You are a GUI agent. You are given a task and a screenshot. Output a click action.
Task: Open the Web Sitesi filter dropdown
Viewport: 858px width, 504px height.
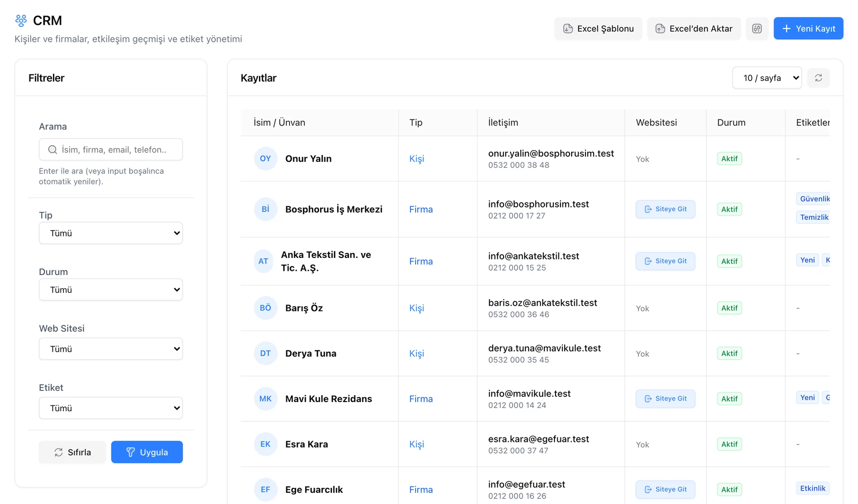coord(111,349)
